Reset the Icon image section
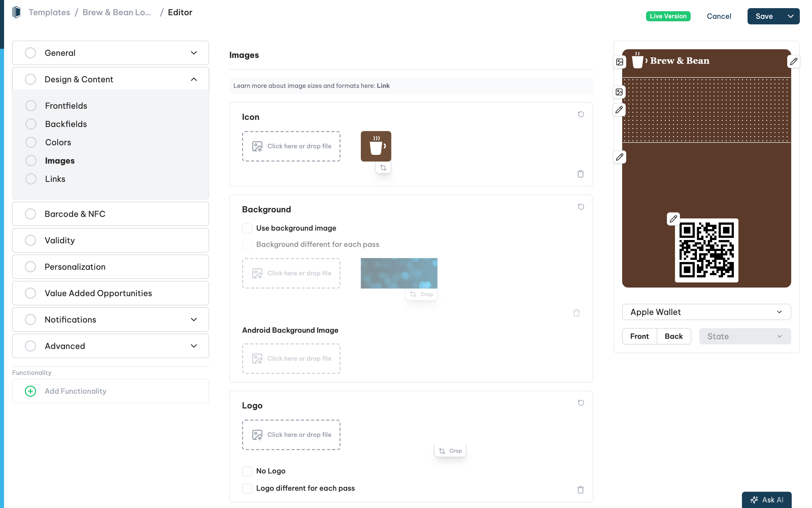This screenshot has width=812, height=508. click(x=581, y=114)
